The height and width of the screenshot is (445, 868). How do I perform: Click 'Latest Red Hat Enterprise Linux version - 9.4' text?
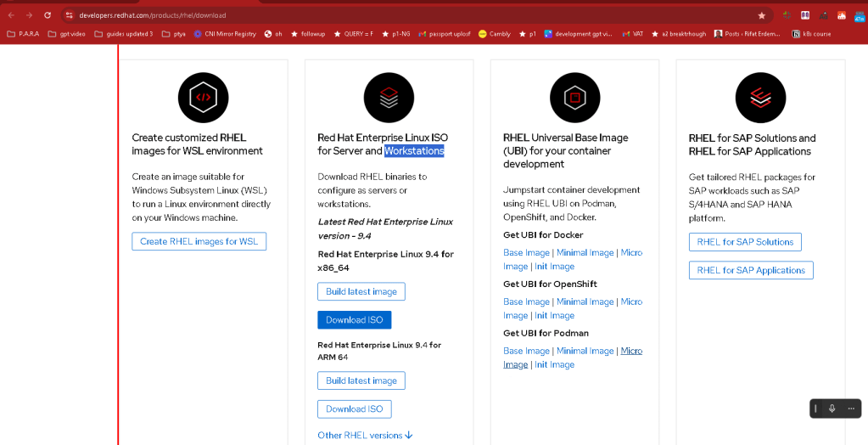(385, 229)
